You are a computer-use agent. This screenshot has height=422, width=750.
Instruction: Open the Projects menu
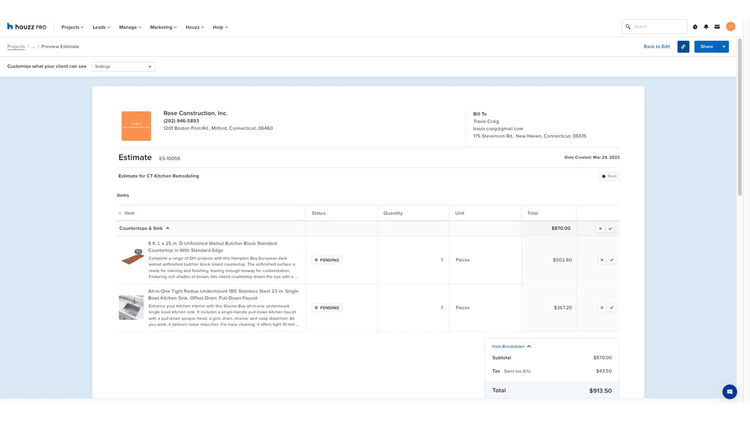72,27
